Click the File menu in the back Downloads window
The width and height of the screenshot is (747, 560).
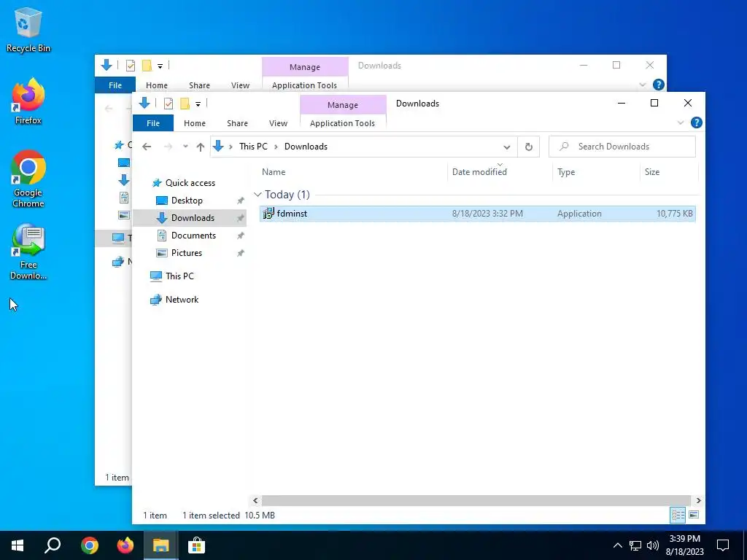coord(115,85)
